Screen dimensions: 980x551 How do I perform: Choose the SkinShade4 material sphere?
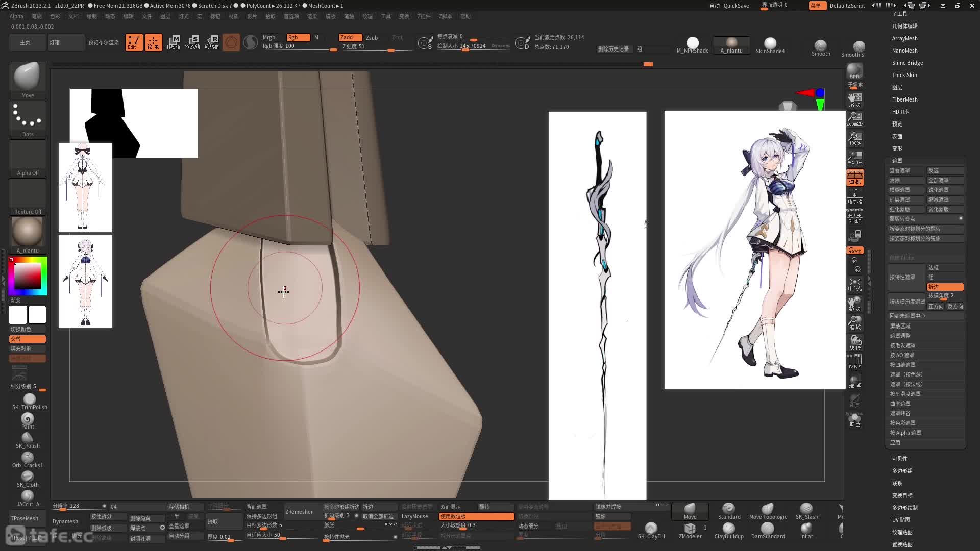[x=770, y=45]
